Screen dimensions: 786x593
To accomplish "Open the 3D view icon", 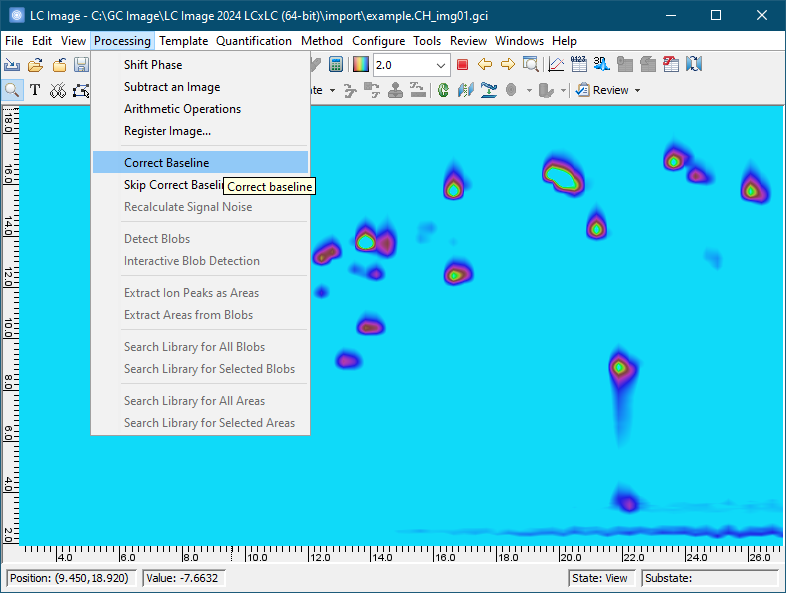I will tap(602, 65).
